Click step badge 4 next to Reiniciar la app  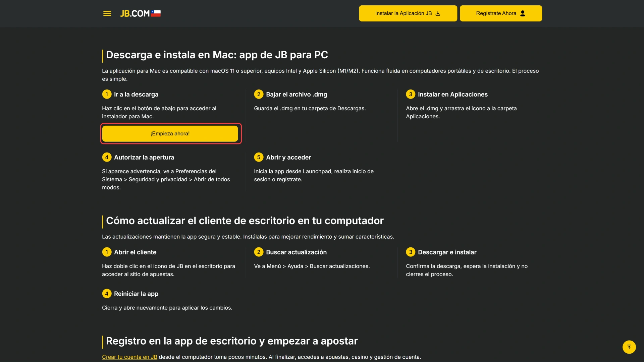tap(107, 293)
